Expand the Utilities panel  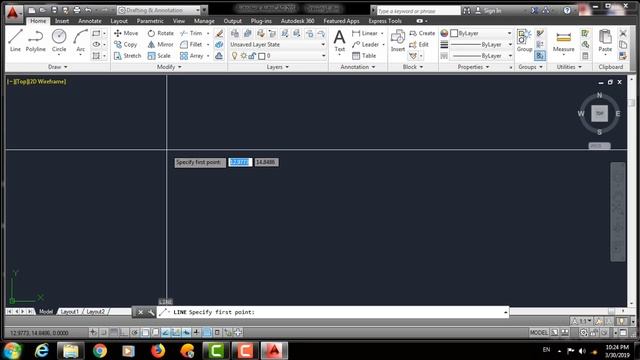pyautogui.click(x=569, y=67)
